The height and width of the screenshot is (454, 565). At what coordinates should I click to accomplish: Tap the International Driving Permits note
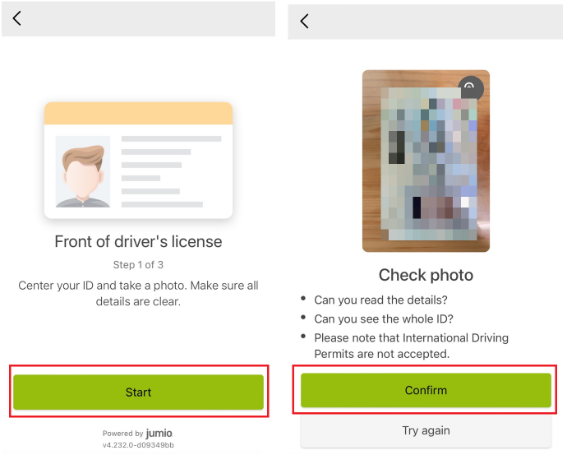click(x=411, y=346)
